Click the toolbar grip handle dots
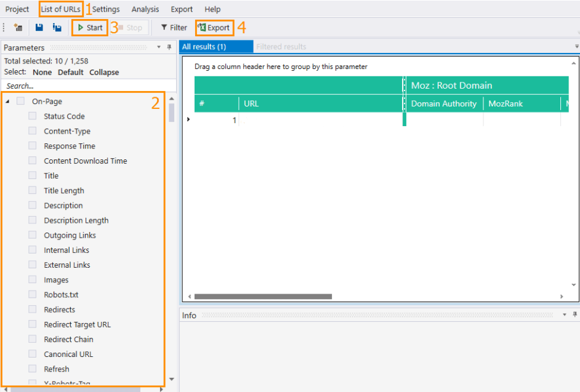The height and width of the screenshot is (392, 580). tap(4, 27)
